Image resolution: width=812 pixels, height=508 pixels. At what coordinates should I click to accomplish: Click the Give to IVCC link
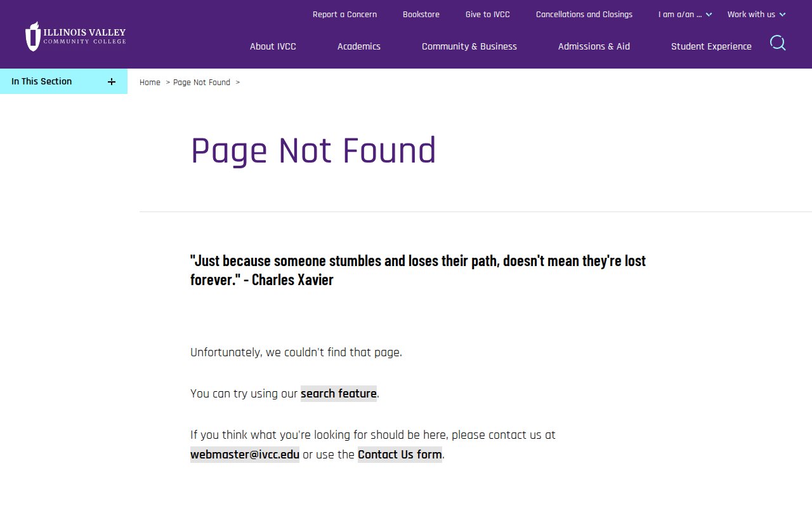(487, 15)
